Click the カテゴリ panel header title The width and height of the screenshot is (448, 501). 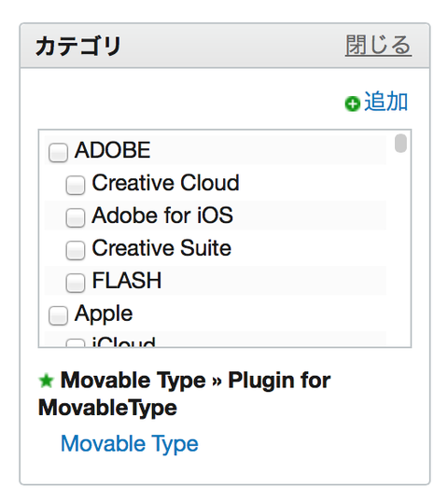coord(78,46)
